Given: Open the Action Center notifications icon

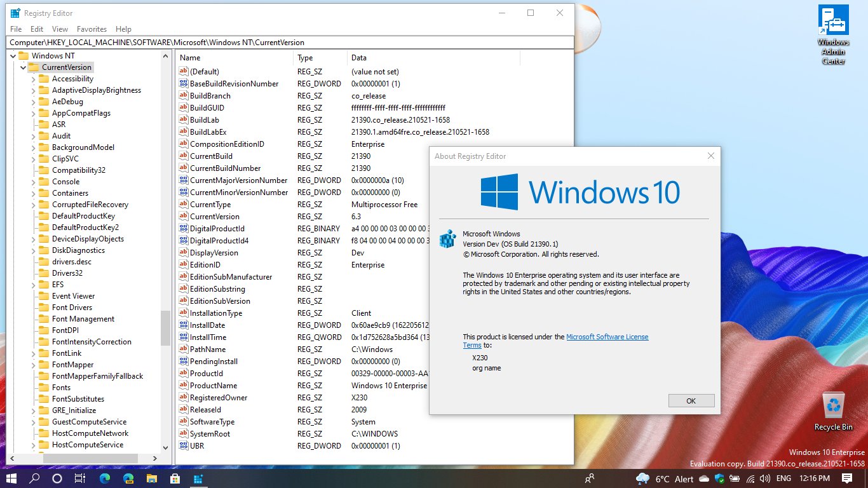Looking at the screenshot, I should coord(847,478).
